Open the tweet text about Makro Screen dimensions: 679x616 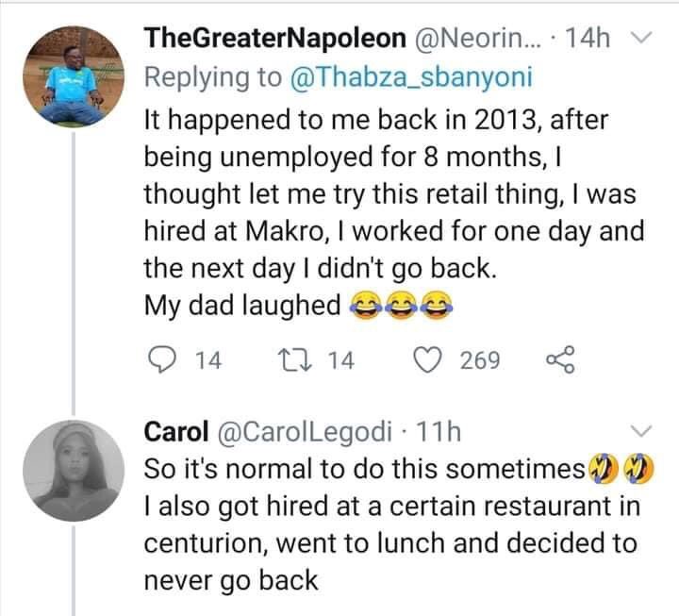coord(394,212)
